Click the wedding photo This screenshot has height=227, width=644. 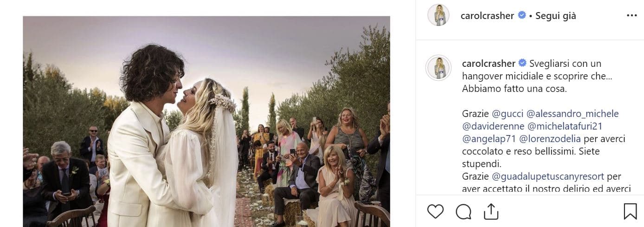click(x=206, y=122)
